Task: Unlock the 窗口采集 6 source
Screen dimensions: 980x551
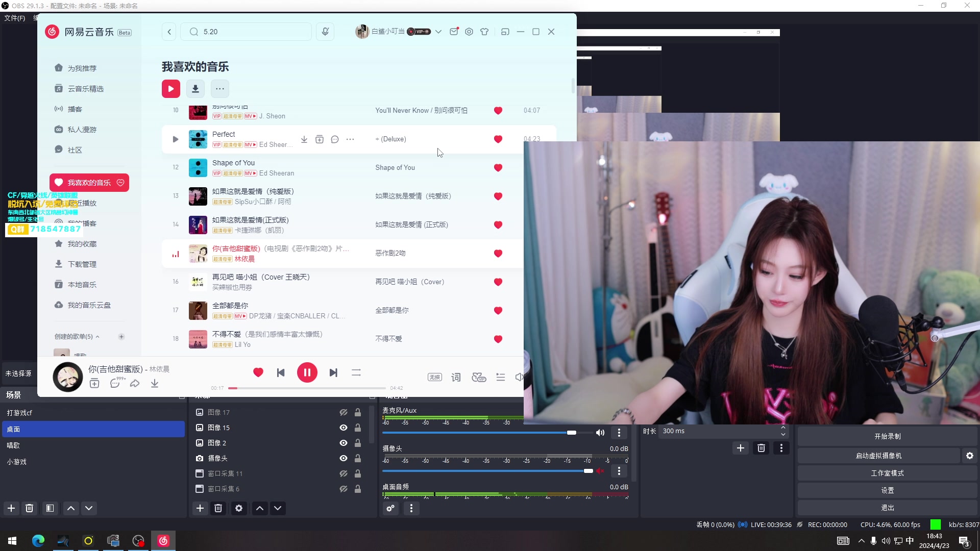Action: 358,489
